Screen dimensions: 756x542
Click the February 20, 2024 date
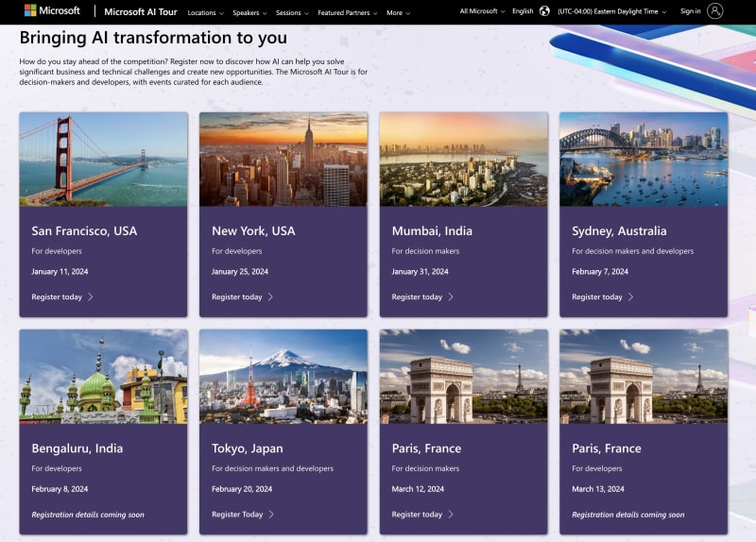tap(242, 488)
